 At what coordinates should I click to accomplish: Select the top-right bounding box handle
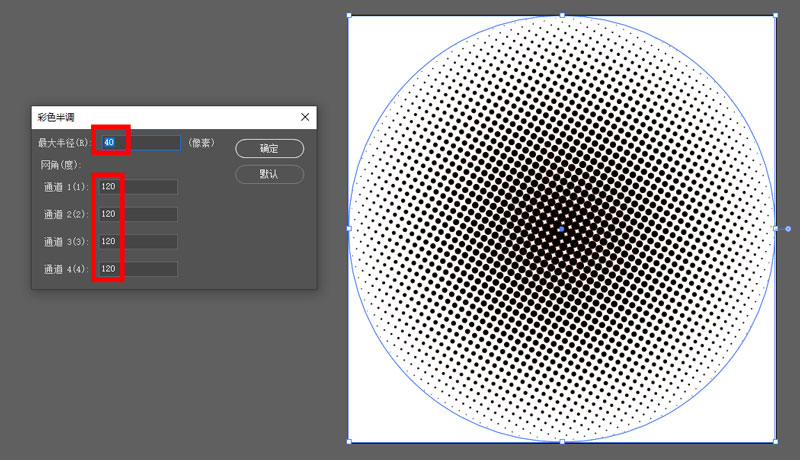coord(776,15)
